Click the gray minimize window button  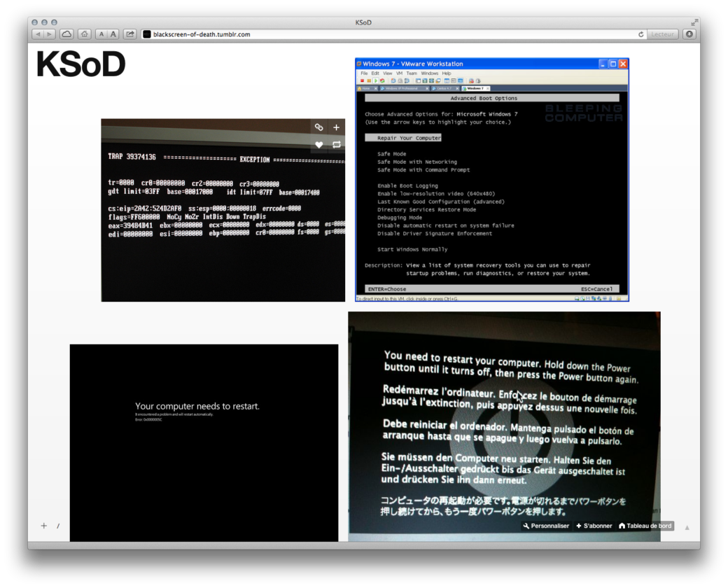point(44,22)
